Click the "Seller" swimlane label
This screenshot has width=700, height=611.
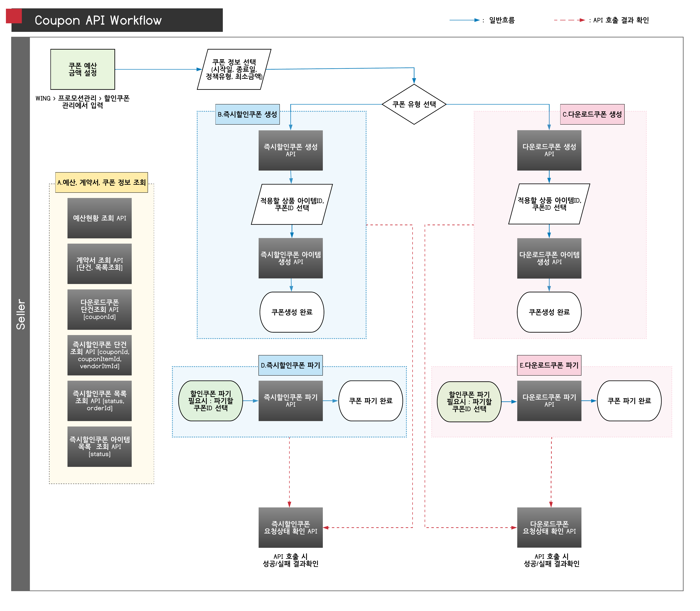[21, 314]
